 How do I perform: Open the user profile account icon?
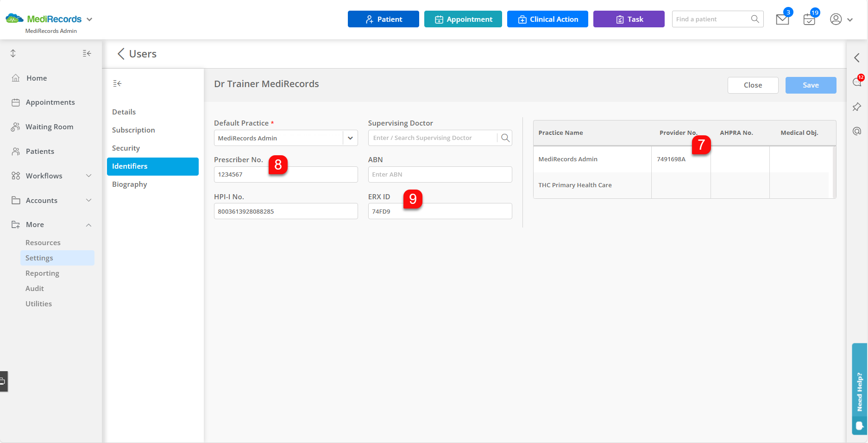click(x=836, y=19)
